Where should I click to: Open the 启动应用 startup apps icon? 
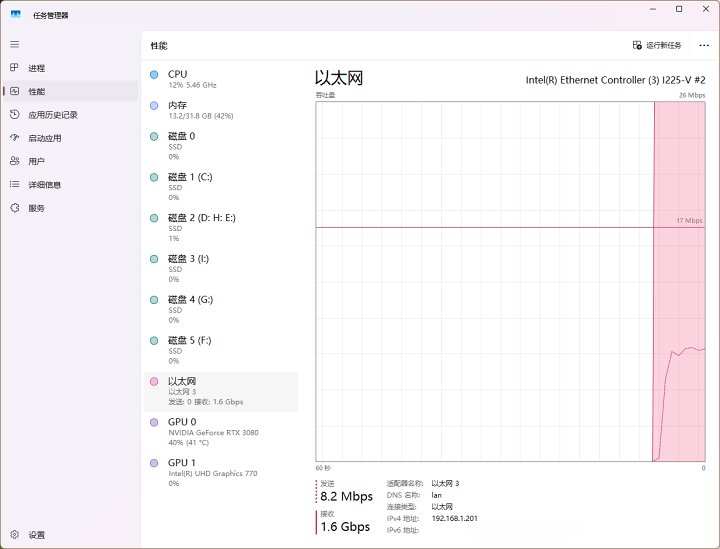14,138
